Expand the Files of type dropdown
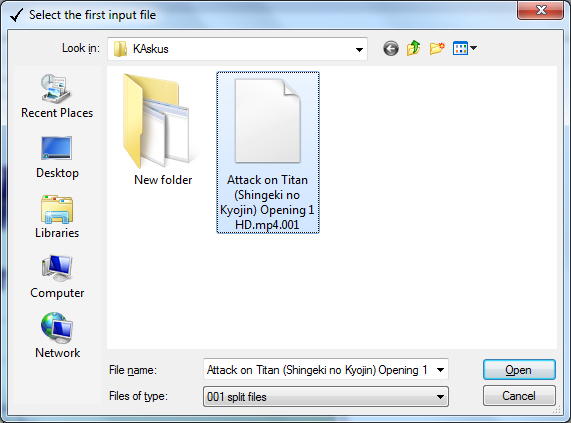This screenshot has width=571, height=423. pos(440,397)
